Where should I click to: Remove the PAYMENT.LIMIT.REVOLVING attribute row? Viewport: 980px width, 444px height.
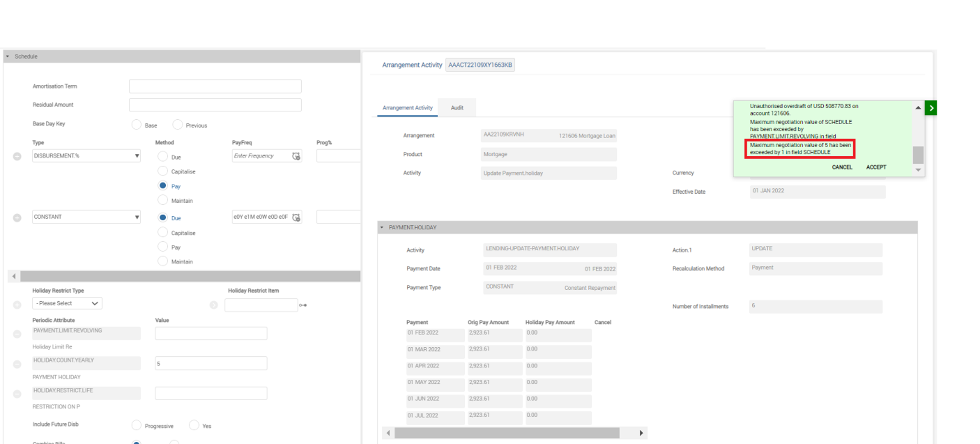[x=17, y=334]
